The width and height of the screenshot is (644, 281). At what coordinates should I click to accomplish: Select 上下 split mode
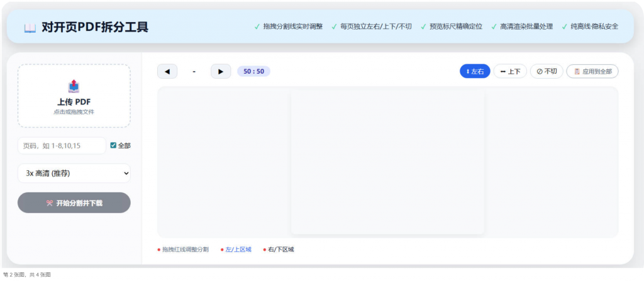tap(510, 72)
